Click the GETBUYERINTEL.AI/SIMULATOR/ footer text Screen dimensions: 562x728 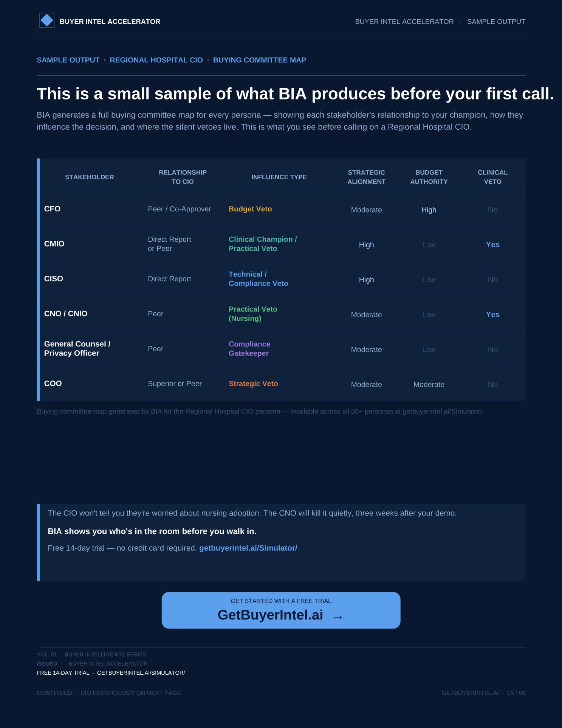tap(141, 673)
